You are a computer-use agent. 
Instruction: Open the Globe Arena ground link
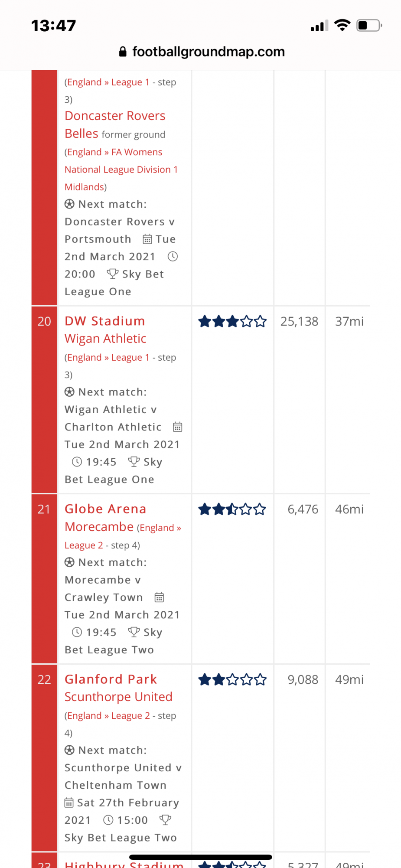[105, 509]
